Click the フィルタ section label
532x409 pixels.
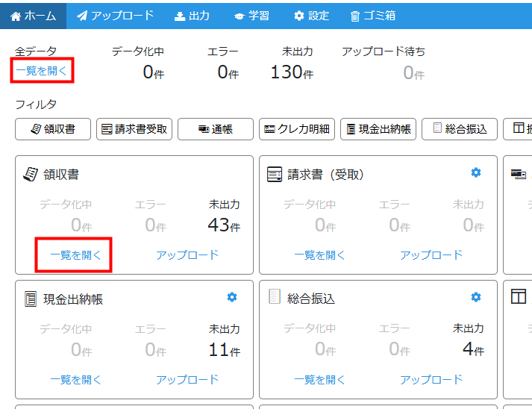[x=36, y=104]
